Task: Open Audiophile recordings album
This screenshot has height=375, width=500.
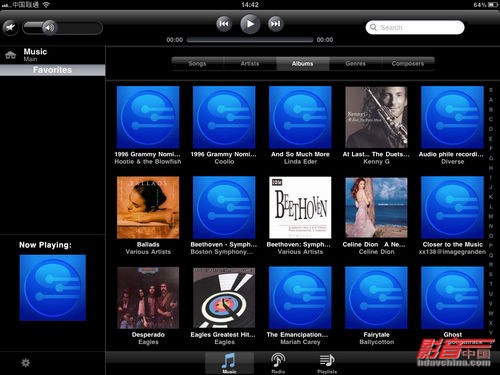Action: (x=452, y=117)
